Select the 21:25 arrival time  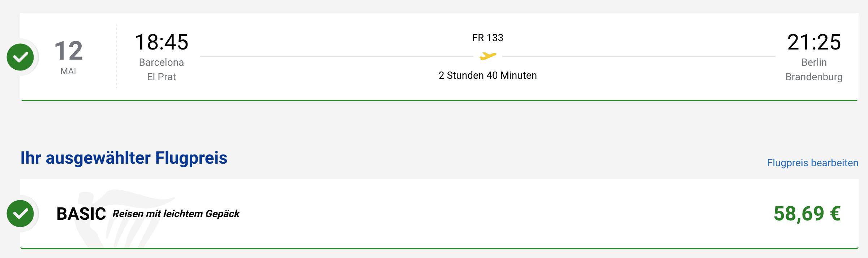point(814,42)
